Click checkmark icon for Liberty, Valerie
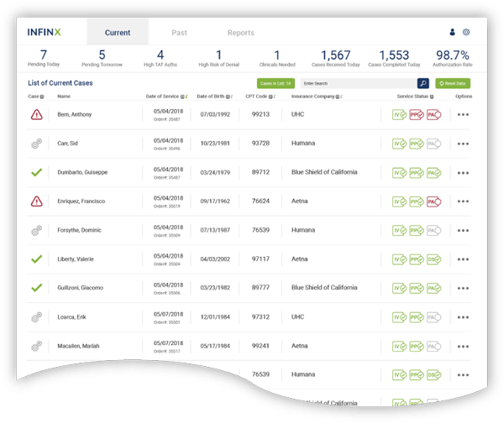Screen dimensions: 504x439 37,259
